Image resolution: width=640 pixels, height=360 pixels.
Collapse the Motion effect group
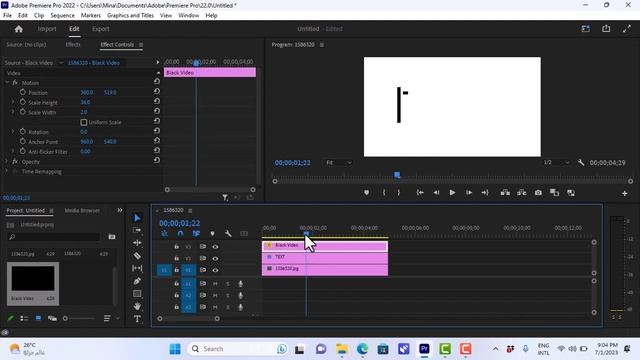tap(7, 82)
